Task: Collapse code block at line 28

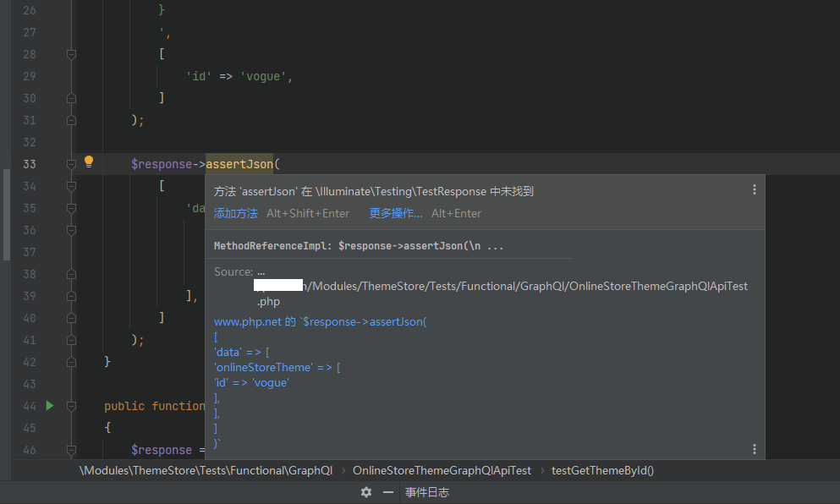Action: pyautogui.click(x=71, y=54)
